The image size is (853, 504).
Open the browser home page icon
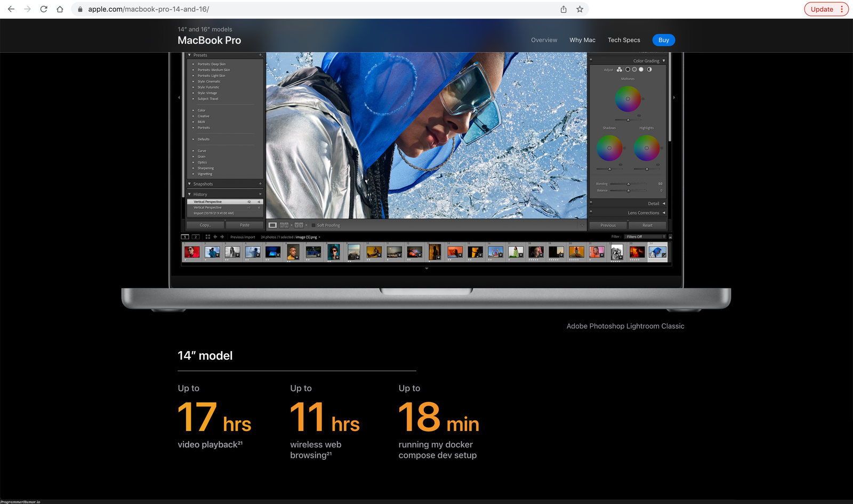pos(60,9)
